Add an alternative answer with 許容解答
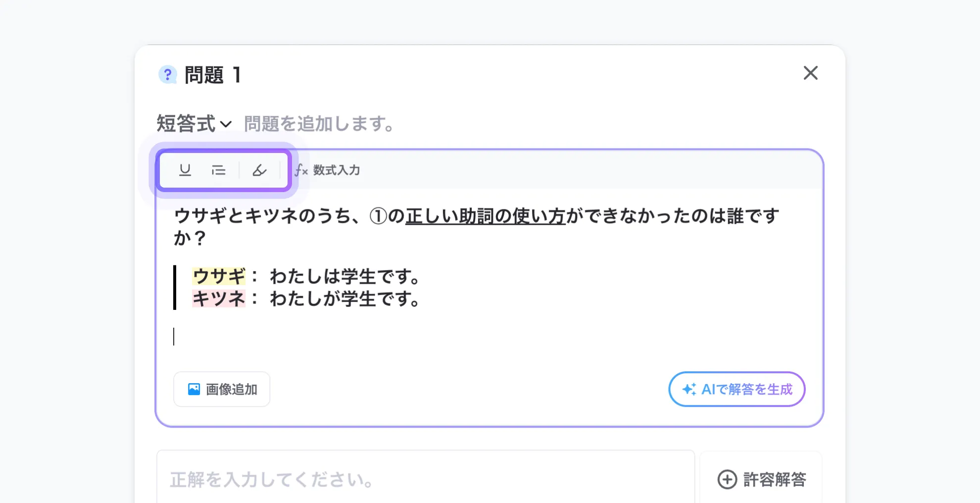Screen dimensions: 980x503 point(761,479)
